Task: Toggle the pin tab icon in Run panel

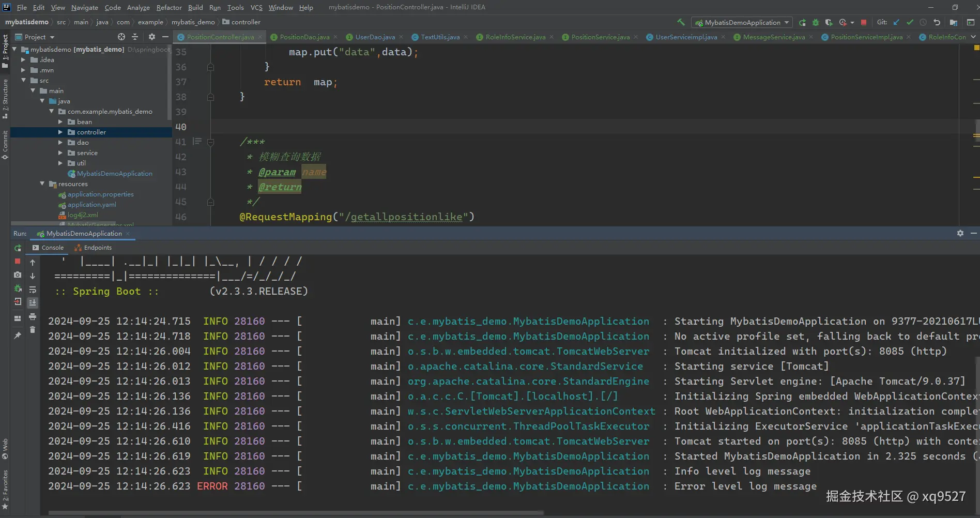Action: click(x=18, y=336)
